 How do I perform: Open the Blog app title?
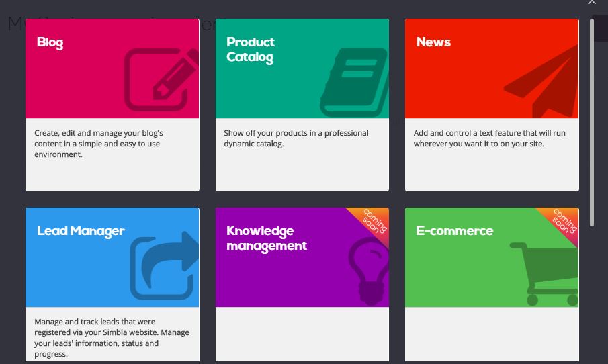[x=50, y=42]
